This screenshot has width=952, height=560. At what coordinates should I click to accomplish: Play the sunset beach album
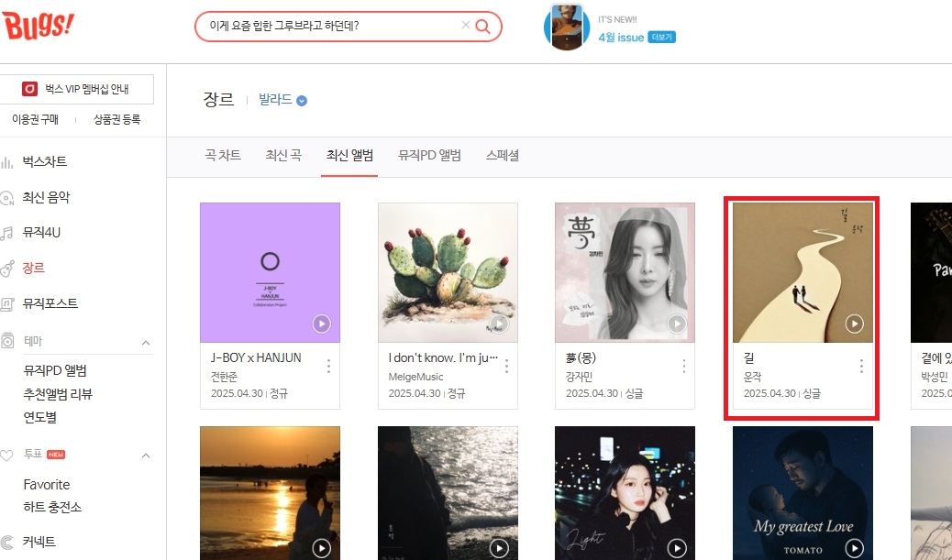pos(322,548)
